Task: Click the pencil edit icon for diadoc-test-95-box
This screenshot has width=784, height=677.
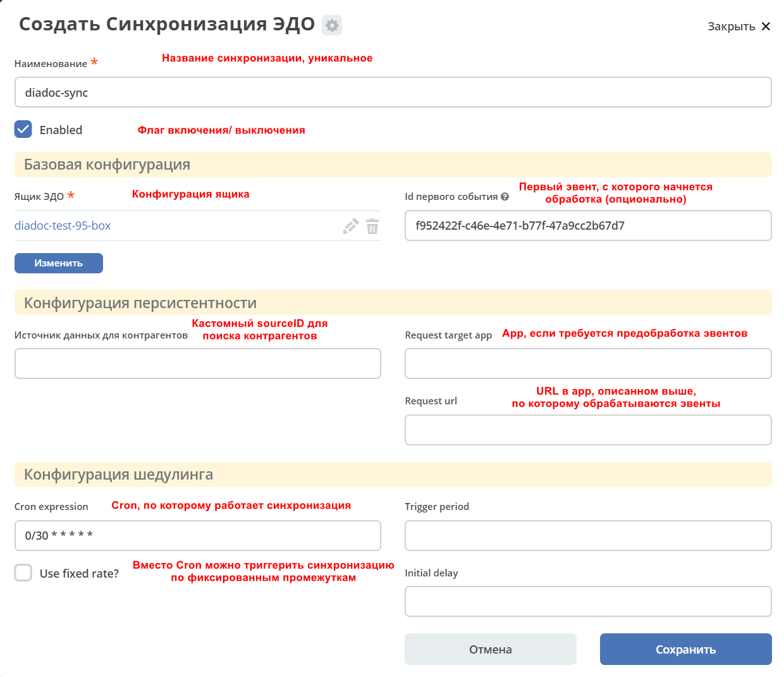Action: pyautogui.click(x=351, y=226)
